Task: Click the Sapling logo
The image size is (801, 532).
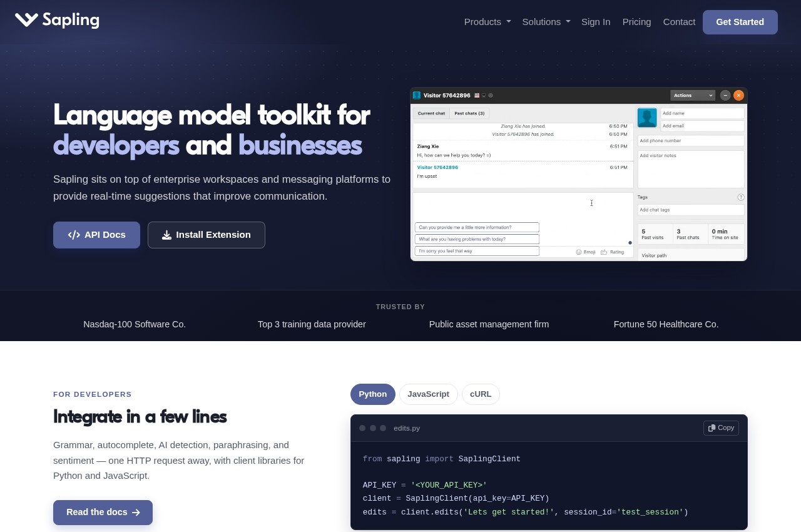Action: (57, 20)
